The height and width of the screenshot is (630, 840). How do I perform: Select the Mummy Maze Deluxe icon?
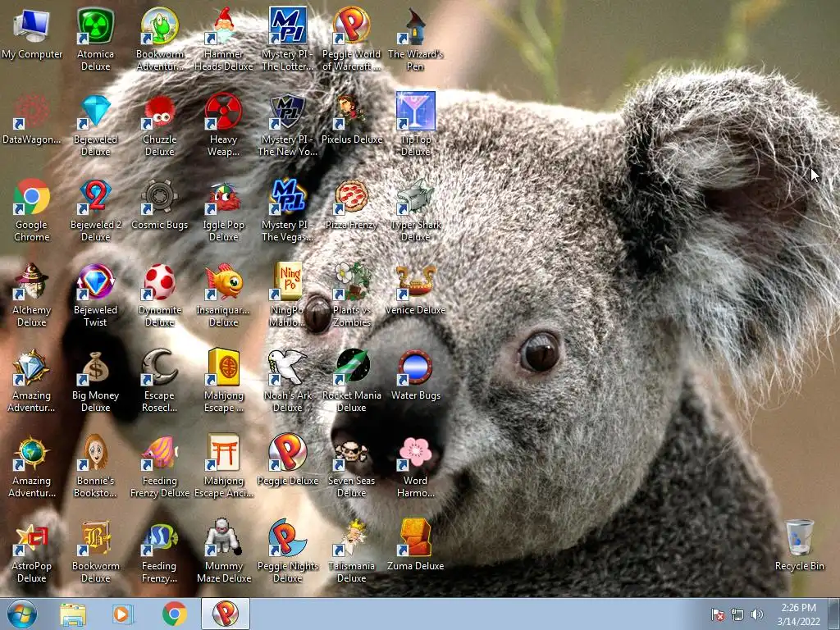(223, 538)
